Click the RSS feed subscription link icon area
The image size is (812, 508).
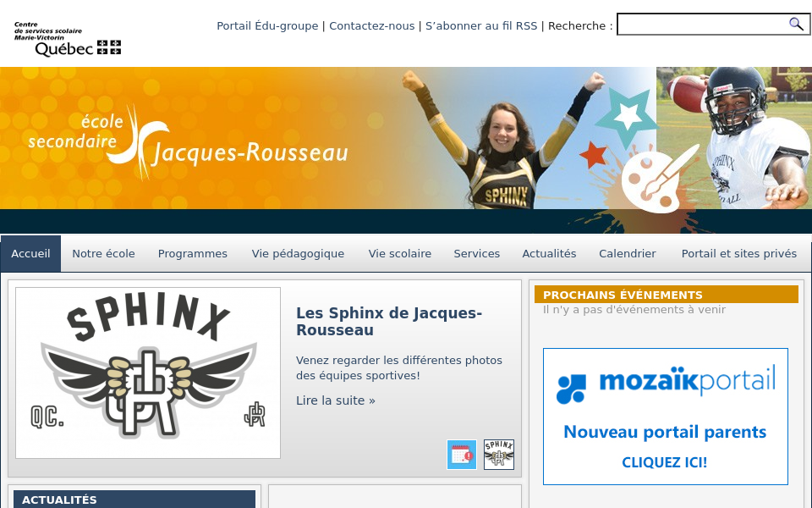click(x=481, y=25)
